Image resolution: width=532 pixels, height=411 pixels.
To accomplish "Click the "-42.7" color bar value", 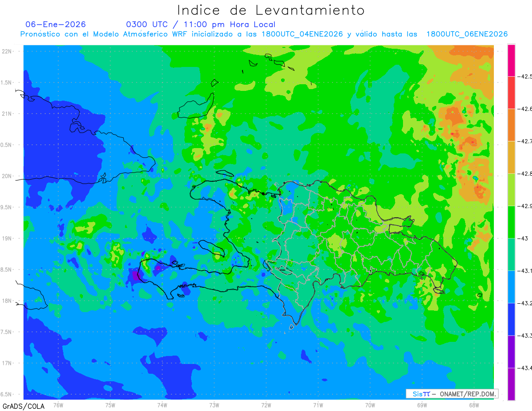I will pos(525,141).
